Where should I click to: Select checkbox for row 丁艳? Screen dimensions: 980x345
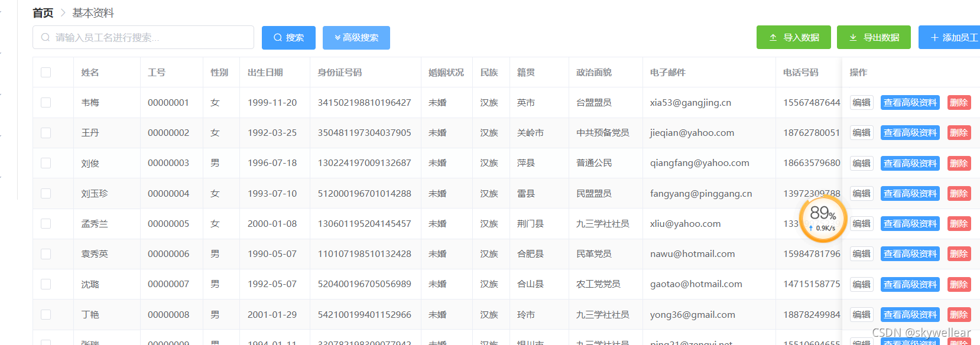(46, 314)
